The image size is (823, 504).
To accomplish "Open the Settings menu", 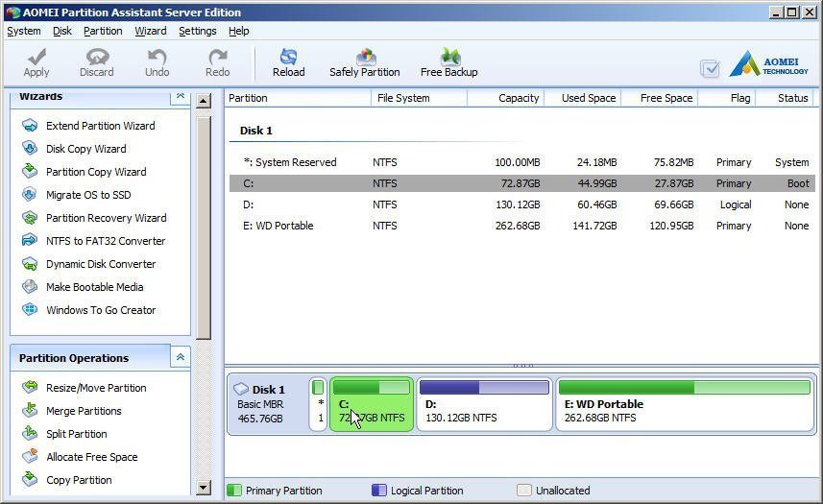I will pos(198,31).
